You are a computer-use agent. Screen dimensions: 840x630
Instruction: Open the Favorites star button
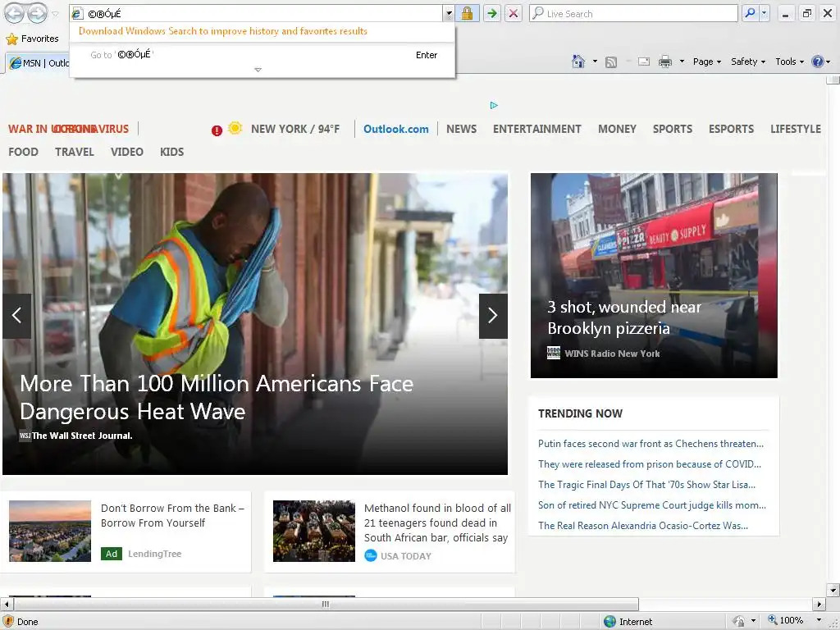point(32,39)
